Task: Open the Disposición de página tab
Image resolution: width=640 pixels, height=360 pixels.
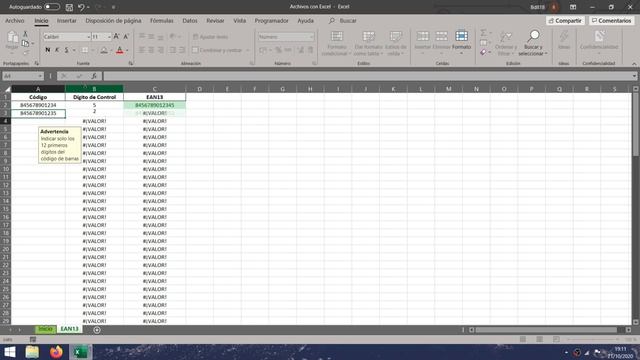Action: point(113,20)
